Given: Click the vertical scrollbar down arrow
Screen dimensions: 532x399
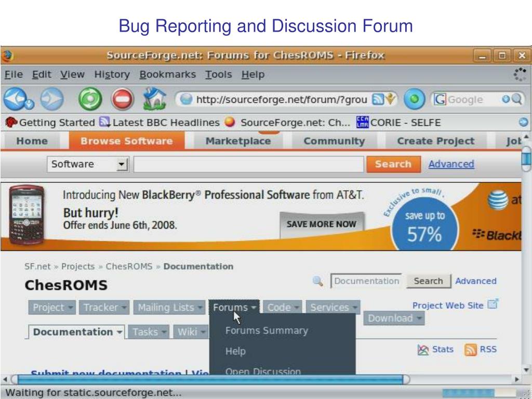Looking at the screenshot, I should point(526,369).
